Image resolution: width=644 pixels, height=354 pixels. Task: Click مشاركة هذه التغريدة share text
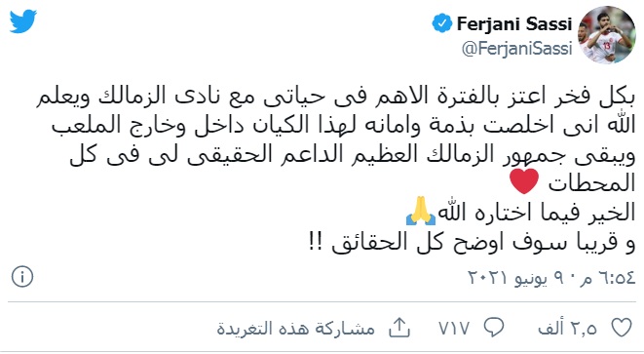coord(296,328)
